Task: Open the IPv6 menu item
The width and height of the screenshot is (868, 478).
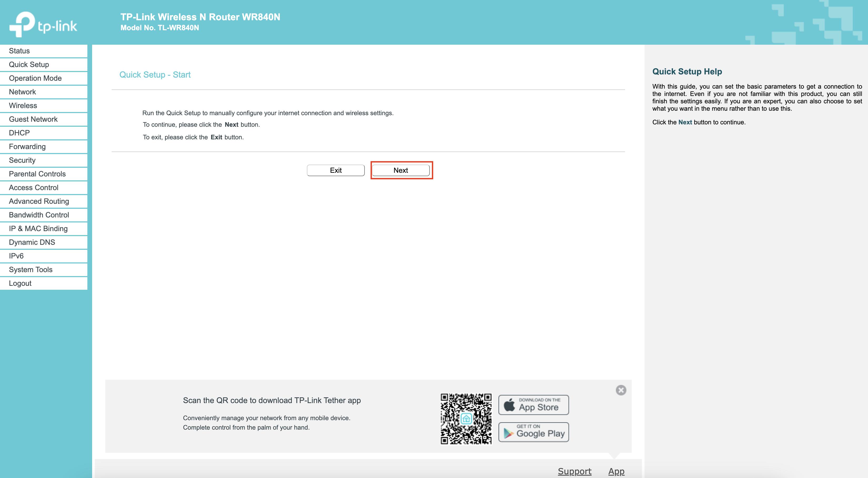Action: pyautogui.click(x=44, y=256)
